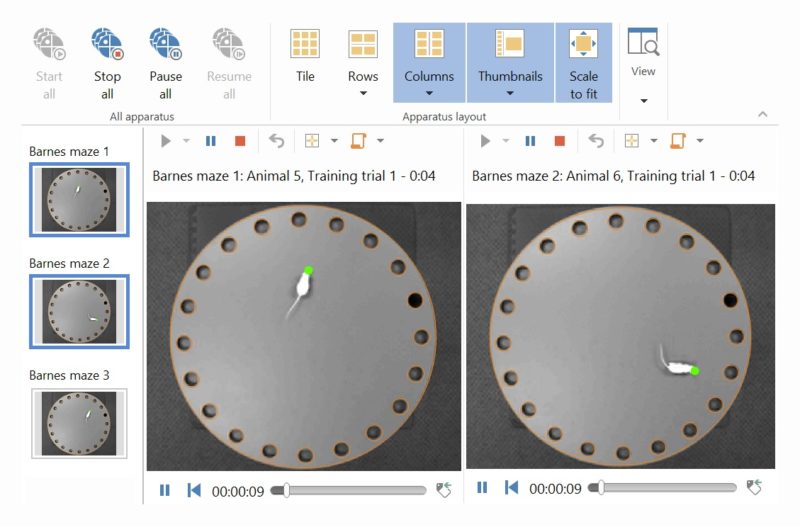Pause video playback under Barnes maze 2
The height and width of the screenshot is (527, 800).
pyautogui.click(x=482, y=488)
